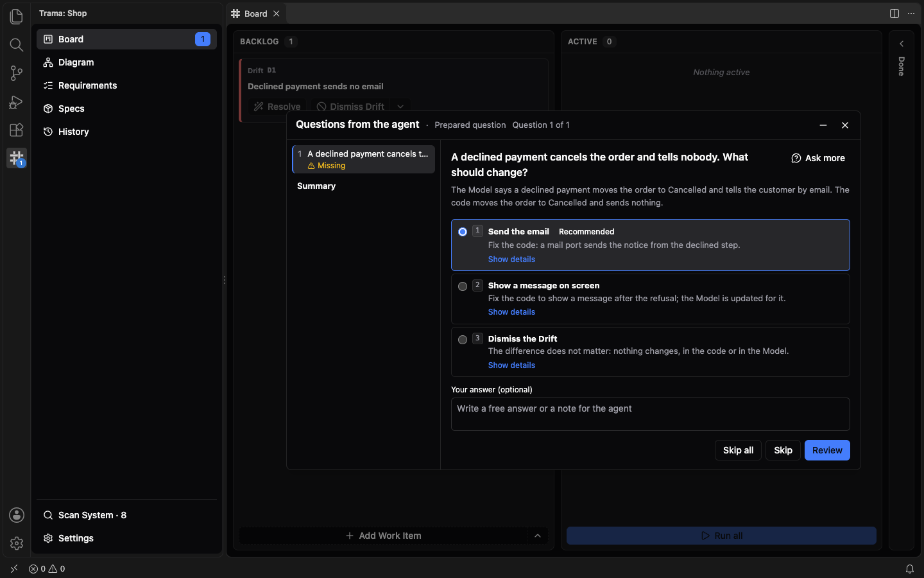924x578 pixels.
Task: Click the Skip button
Action: (783, 450)
